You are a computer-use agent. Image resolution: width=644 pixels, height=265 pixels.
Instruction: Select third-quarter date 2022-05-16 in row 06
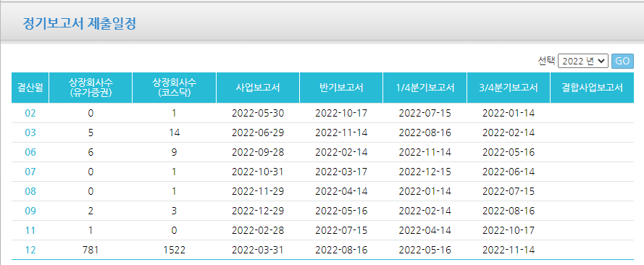[x=509, y=152]
